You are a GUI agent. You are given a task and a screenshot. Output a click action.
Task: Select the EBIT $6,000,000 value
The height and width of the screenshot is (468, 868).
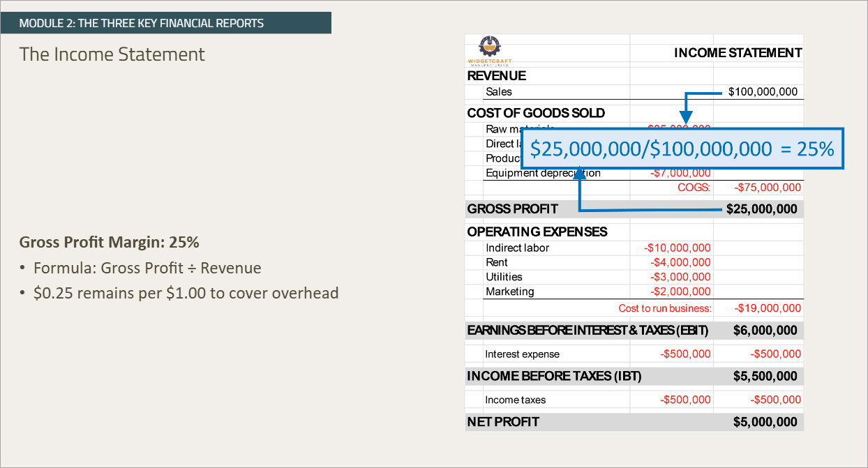pyautogui.click(x=765, y=331)
